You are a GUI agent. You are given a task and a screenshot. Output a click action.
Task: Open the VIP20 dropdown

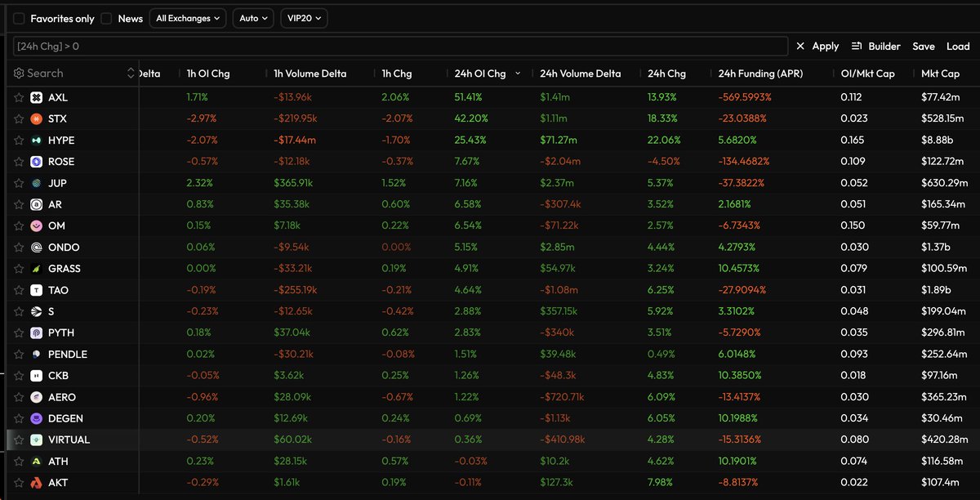pos(303,18)
